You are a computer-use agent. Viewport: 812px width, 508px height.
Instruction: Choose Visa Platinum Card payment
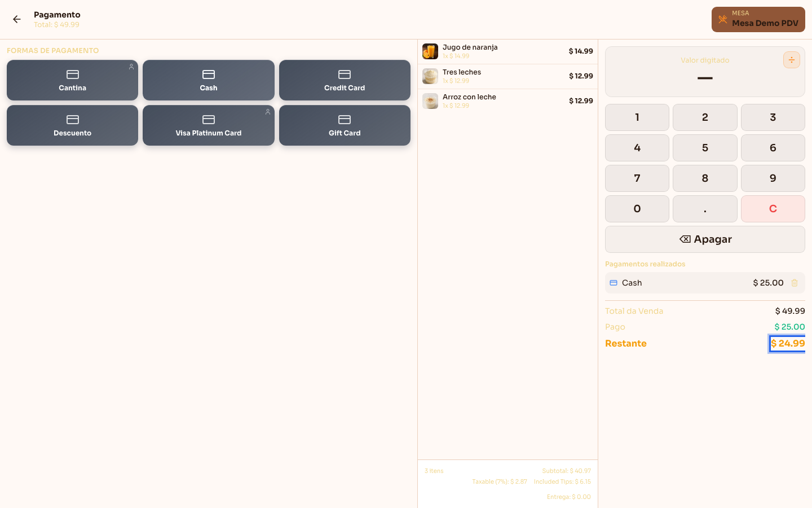[x=209, y=125]
